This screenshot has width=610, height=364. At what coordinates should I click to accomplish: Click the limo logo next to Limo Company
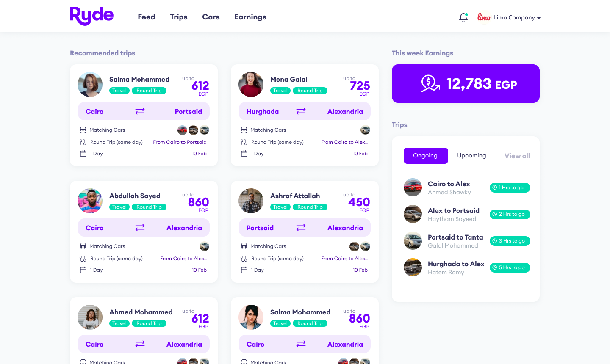pos(483,17)
